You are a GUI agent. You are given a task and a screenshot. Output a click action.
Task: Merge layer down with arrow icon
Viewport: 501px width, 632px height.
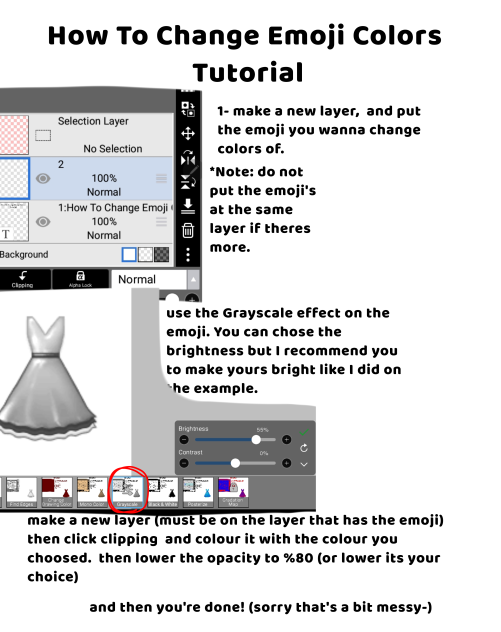188,206
